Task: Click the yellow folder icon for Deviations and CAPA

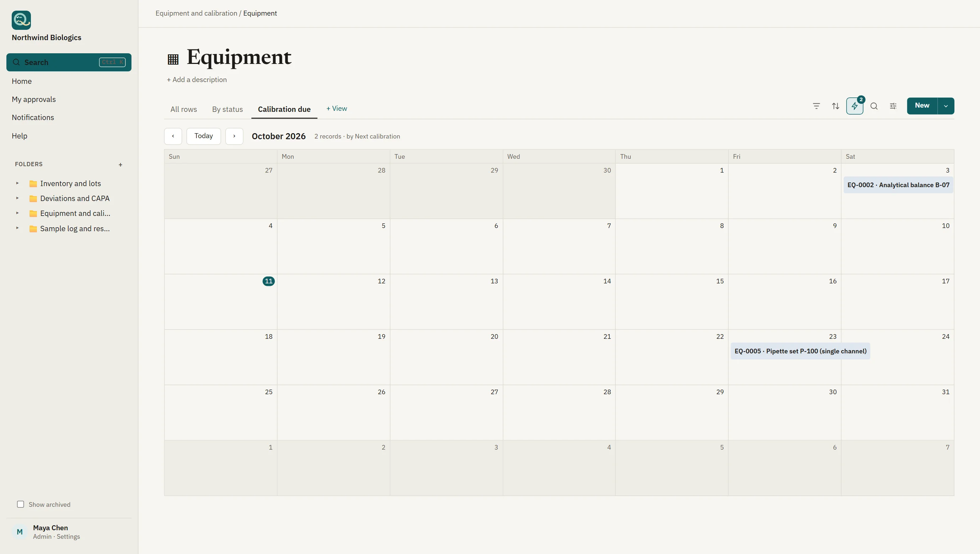Action: click(33, 199)
